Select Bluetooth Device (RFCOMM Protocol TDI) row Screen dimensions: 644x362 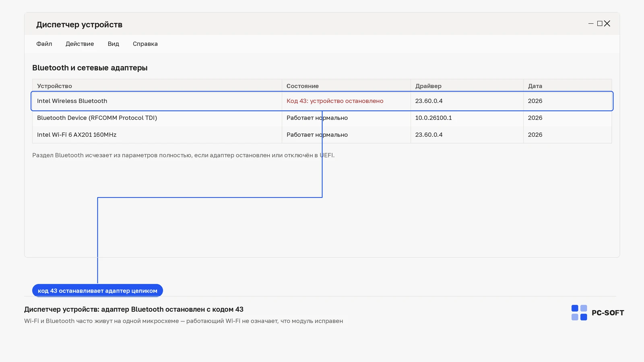point(322,118)
